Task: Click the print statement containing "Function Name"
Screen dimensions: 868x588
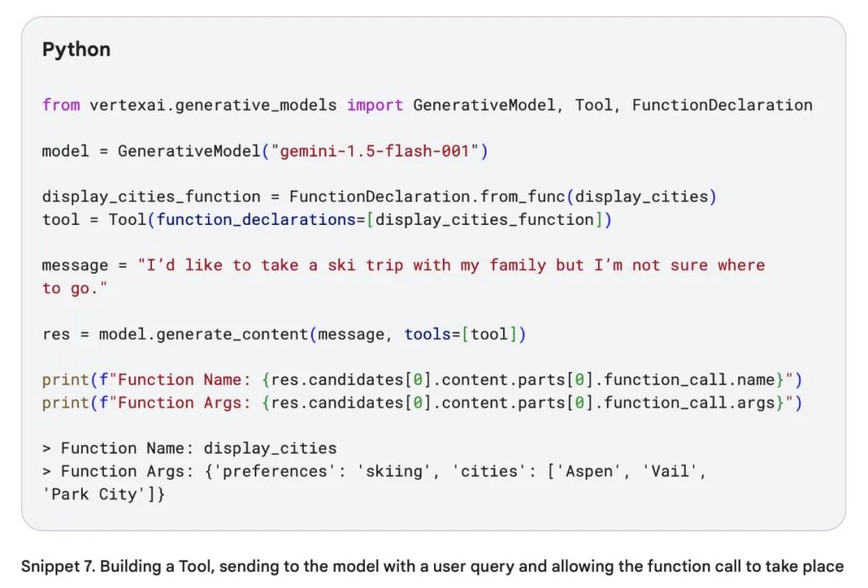Action: [x=422, y=379]
